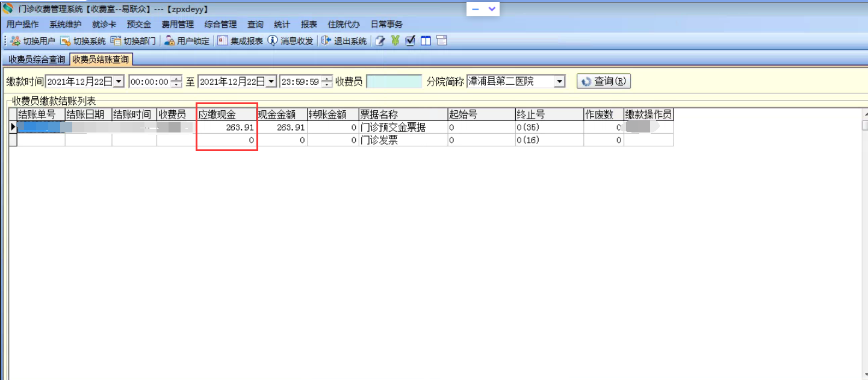This screenshot has height=380, width=868.
Task: Open the 统计 menu
Action: pyautogui.click(x=282, y=25)
